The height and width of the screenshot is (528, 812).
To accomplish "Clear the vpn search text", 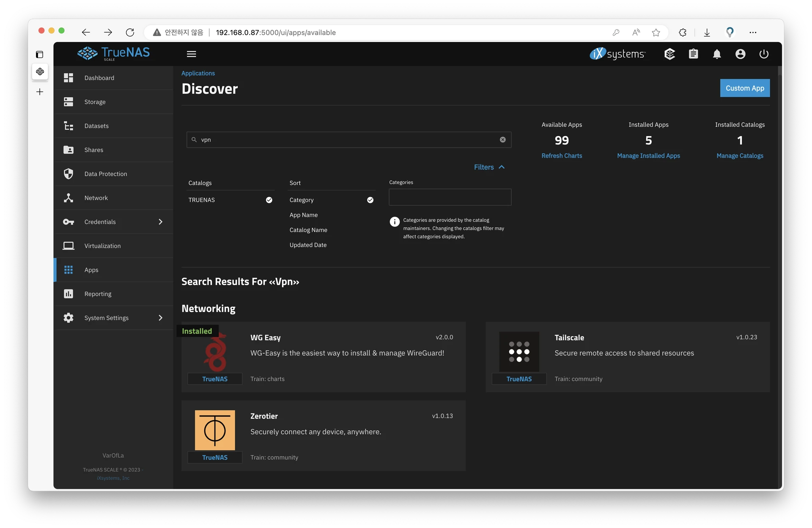I will (502, 140).
